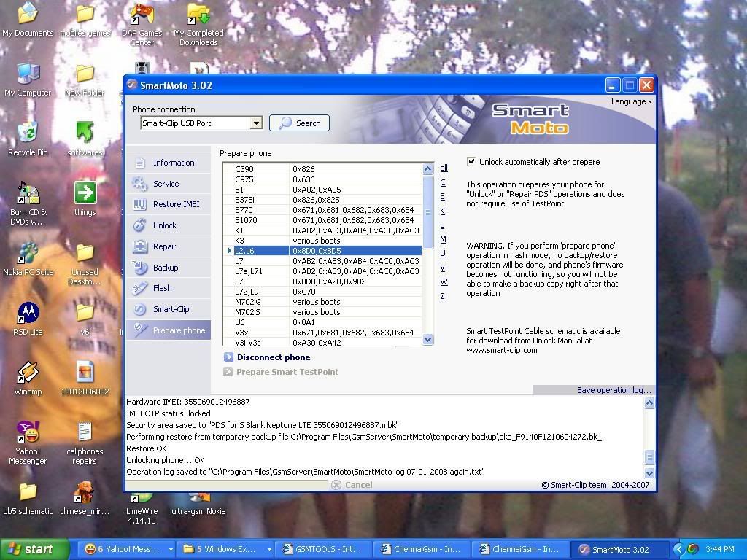Filter phone list by letter C
Screen dimensions: 747x560
(x=443, y=182)
